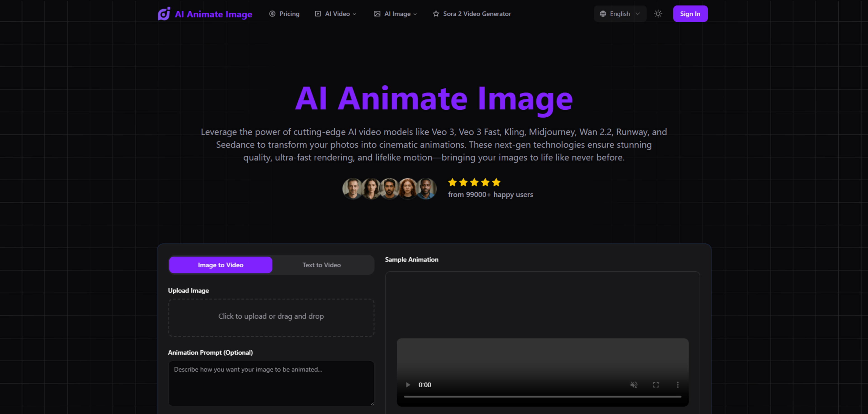The image size is (868, 414).
Task: Expand the AI Video dropdown menu
Action: click(x=337, y=14)
